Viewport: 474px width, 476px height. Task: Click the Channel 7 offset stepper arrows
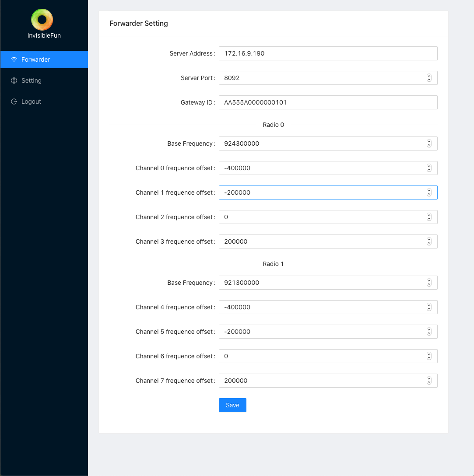429,381
